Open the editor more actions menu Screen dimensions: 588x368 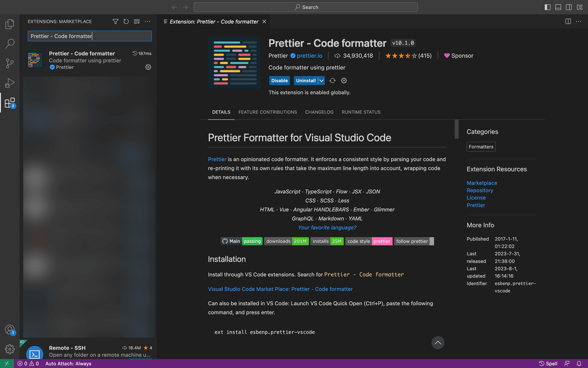(x=579, y=21)
